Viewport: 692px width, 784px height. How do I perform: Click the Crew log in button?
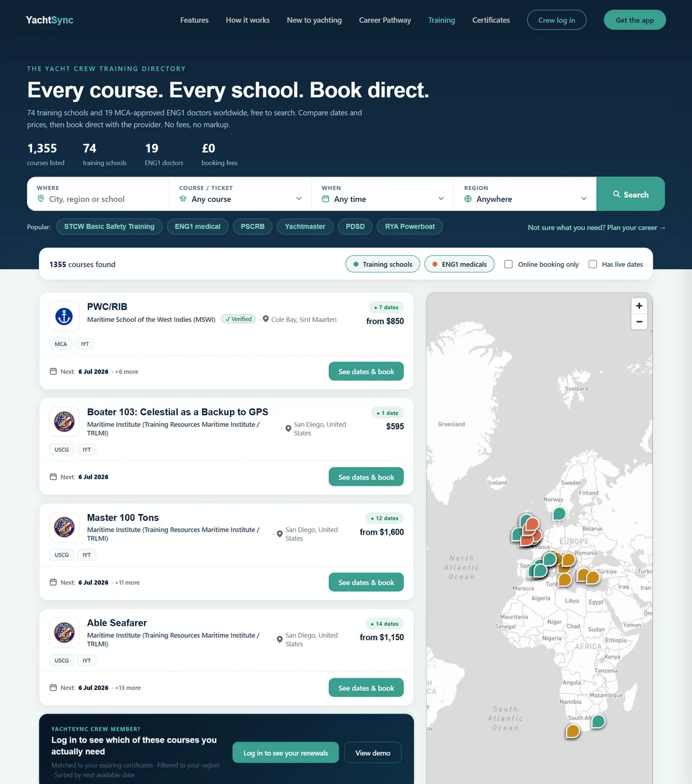pos(557,20)
